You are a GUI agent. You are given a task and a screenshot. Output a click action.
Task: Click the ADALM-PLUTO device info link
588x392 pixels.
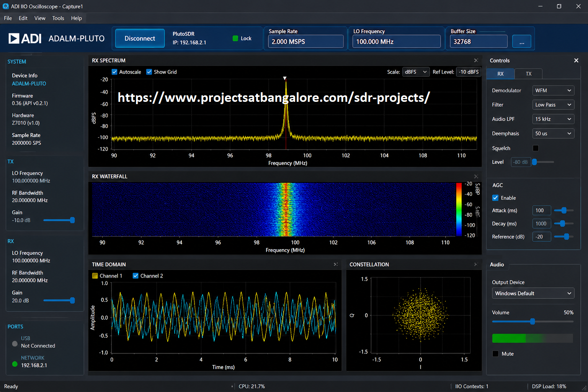point(29,83)
